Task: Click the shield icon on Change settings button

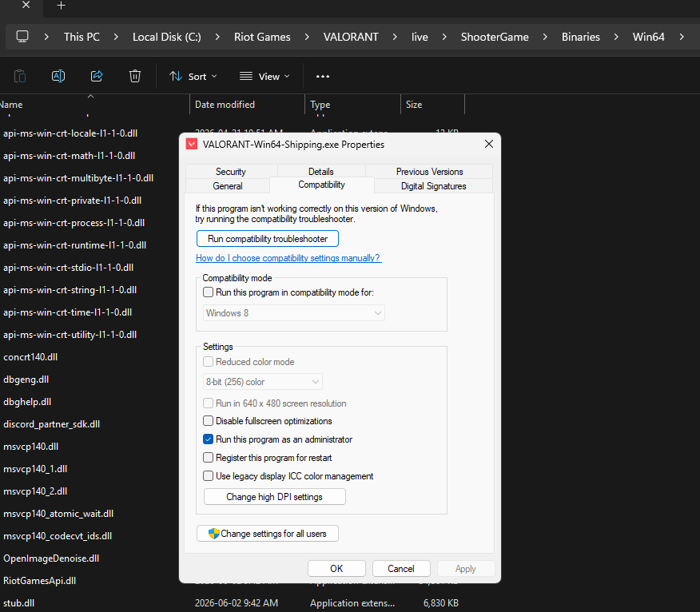Action: [x=214, y=534]
